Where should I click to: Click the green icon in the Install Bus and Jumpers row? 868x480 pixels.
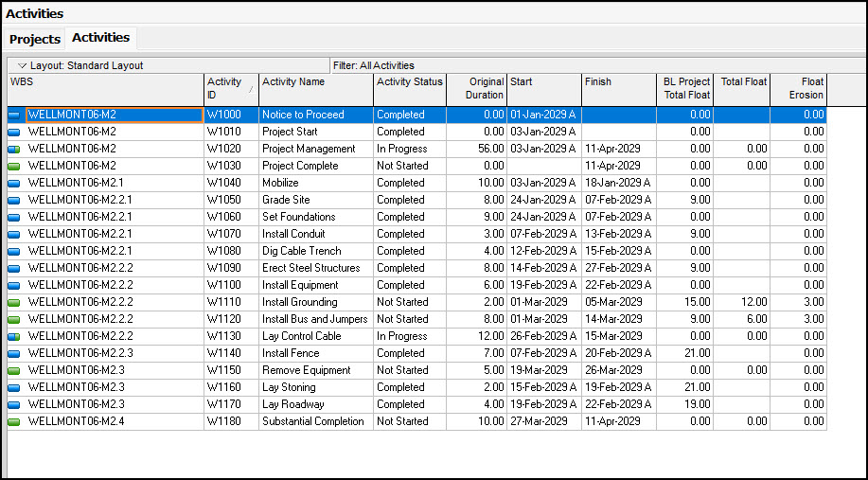pos(14,320)
